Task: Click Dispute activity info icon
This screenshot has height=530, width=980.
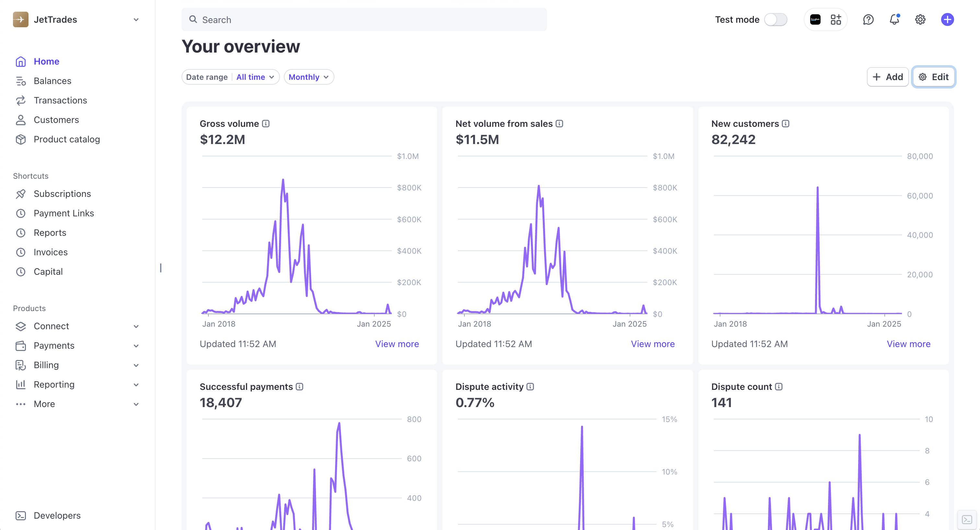Action: pyautogui.click(x=530, y=387)
